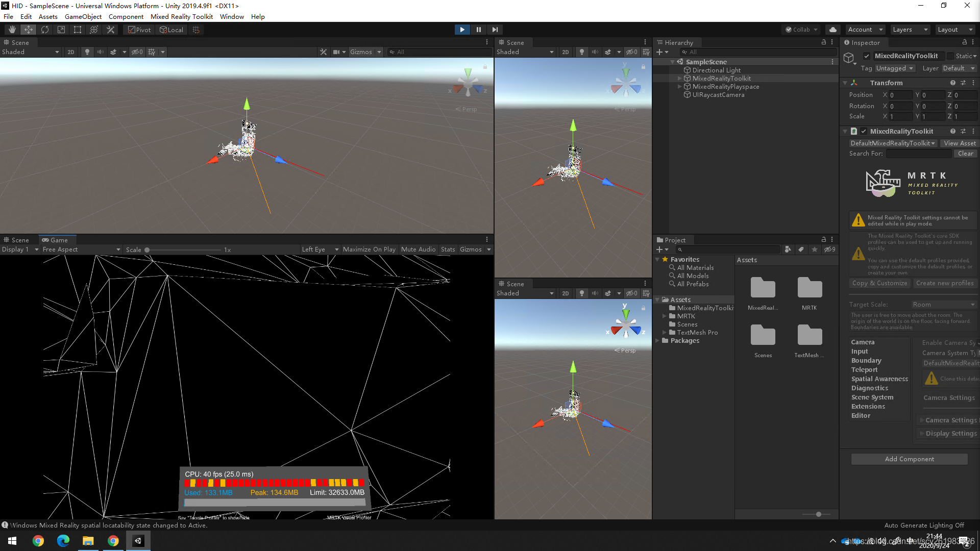Screen dimensions: 980x551
Task: Click the Collab button
Action: coord(801,30)
